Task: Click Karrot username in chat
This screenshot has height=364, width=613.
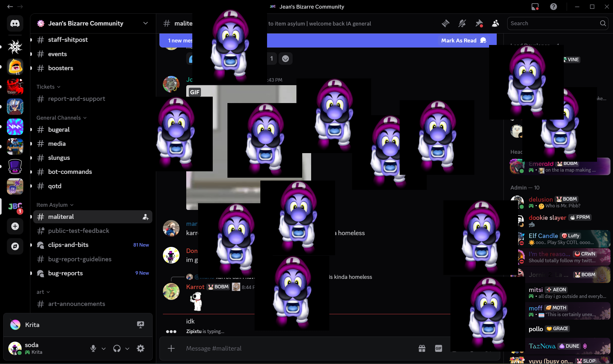Action: [x=195, y=287]
